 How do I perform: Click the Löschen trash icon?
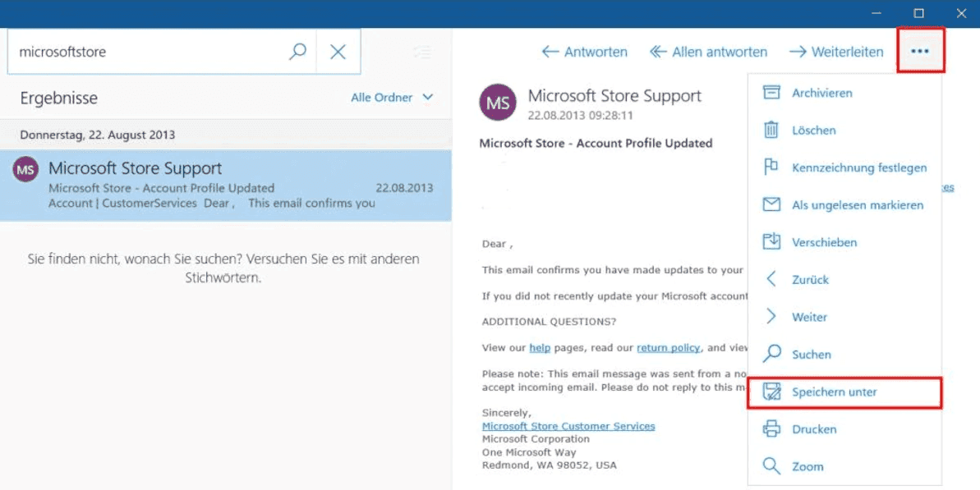771,130
